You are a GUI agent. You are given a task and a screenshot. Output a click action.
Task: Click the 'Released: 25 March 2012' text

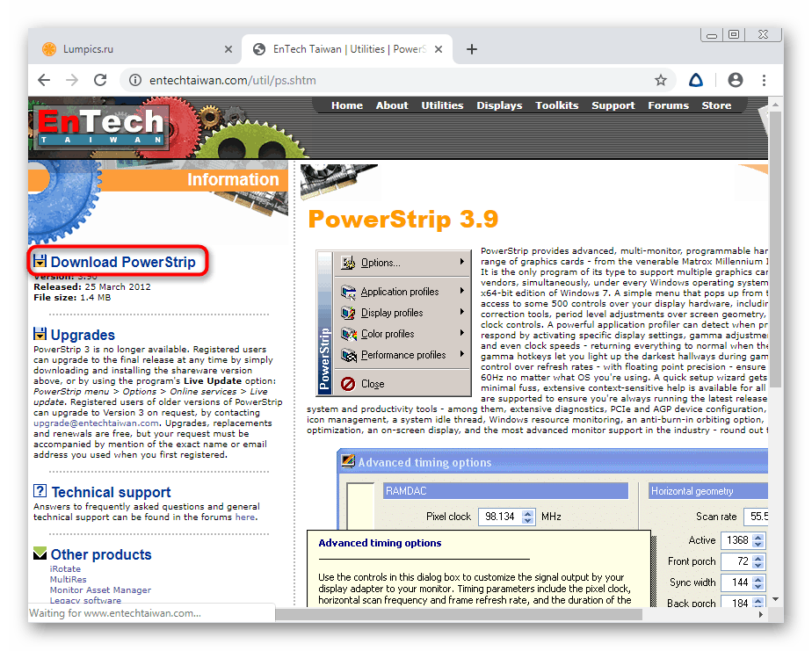click(x=92, y=286)
